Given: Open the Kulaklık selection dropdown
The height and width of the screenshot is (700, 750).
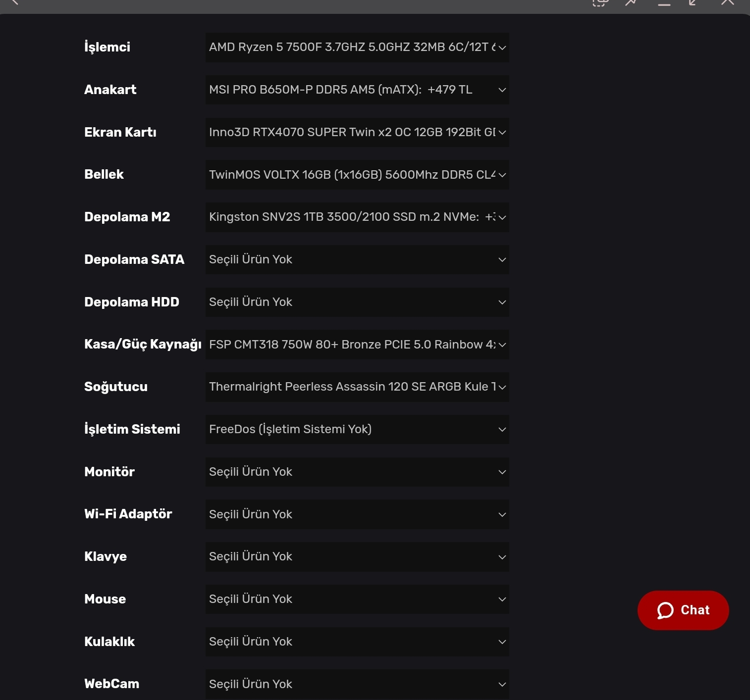Looking at the screenshot, I should pyautogui.click(x=357, y=642).
